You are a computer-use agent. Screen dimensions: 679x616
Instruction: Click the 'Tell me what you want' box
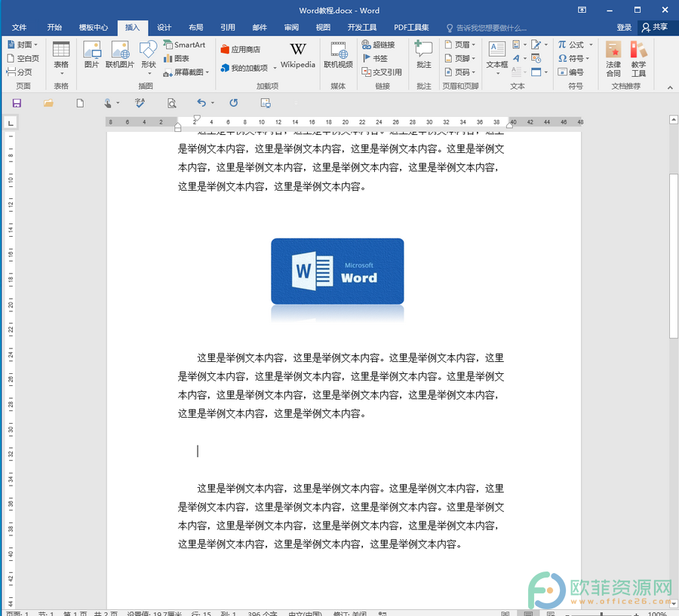tap(487, 28)
